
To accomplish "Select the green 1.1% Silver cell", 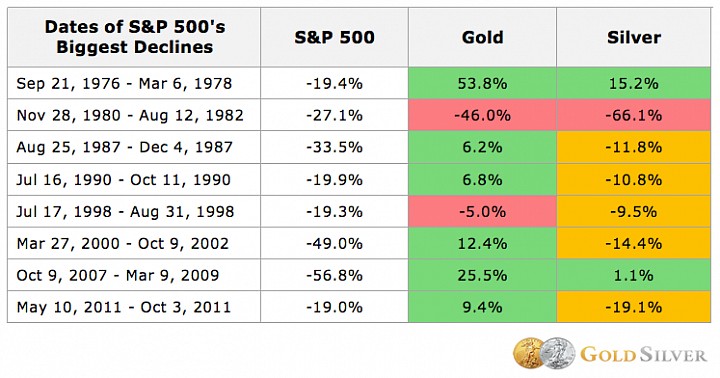I will (x=634, y=275).
